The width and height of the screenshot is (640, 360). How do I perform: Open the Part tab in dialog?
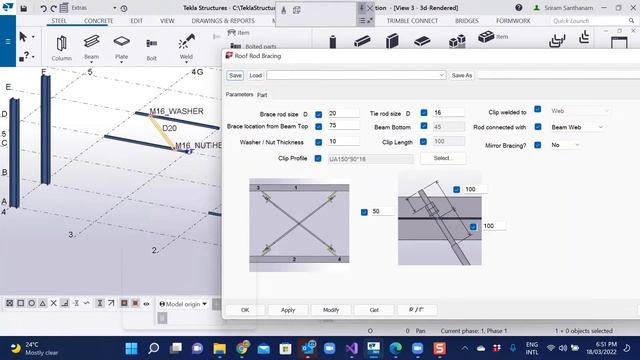262,95
